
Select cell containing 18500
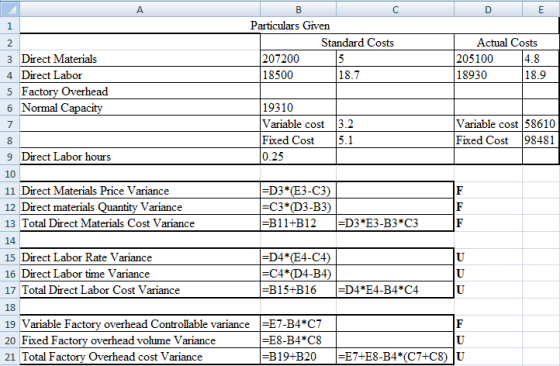point(298,75)
